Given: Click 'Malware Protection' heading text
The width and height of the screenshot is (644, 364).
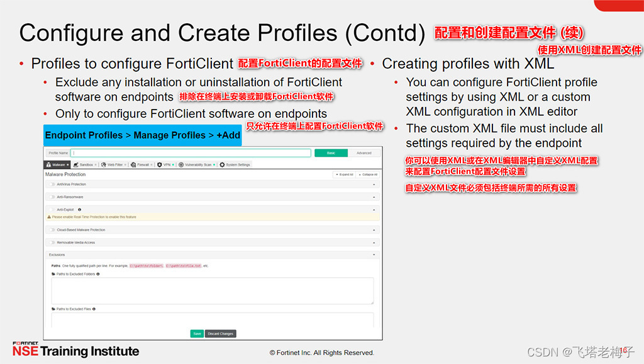Looking at the screenshot, I should click(x=65, y=174).
